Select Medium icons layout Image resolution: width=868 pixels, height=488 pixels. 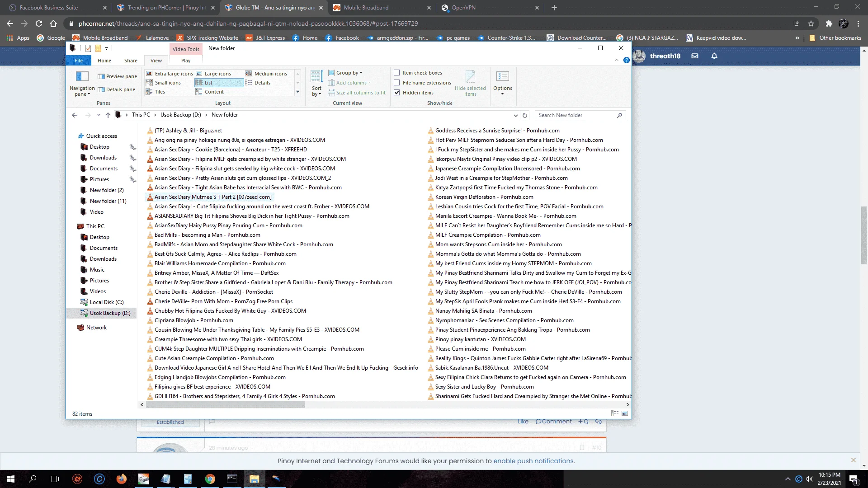266,74
